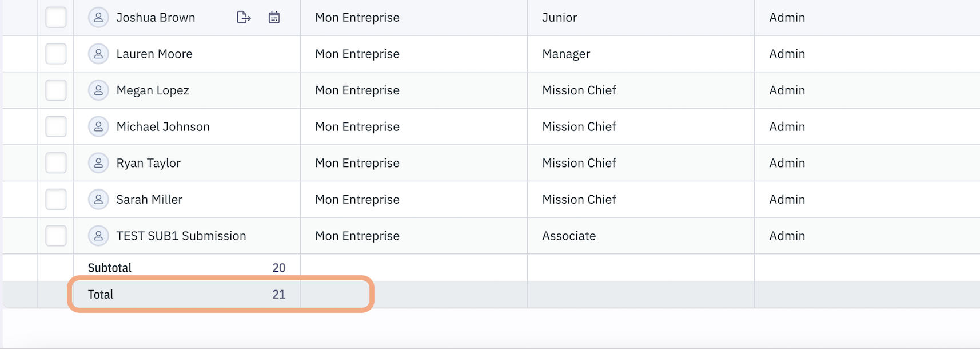Click Joshua Brown's avatar icon
This screenshot has height=349, width=980.
click(x=98, y=18)
